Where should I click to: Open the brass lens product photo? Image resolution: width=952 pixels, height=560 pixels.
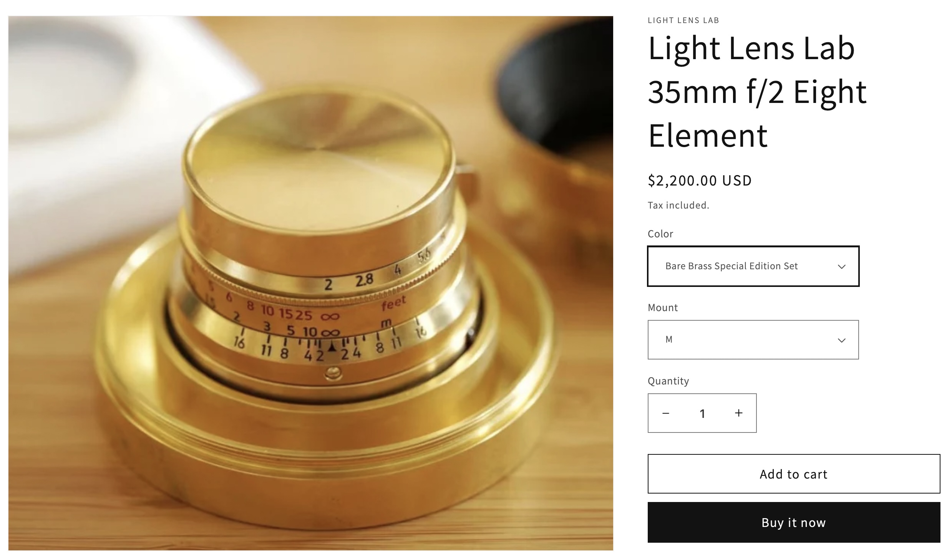pyautogui.click(x=311, y=283)
